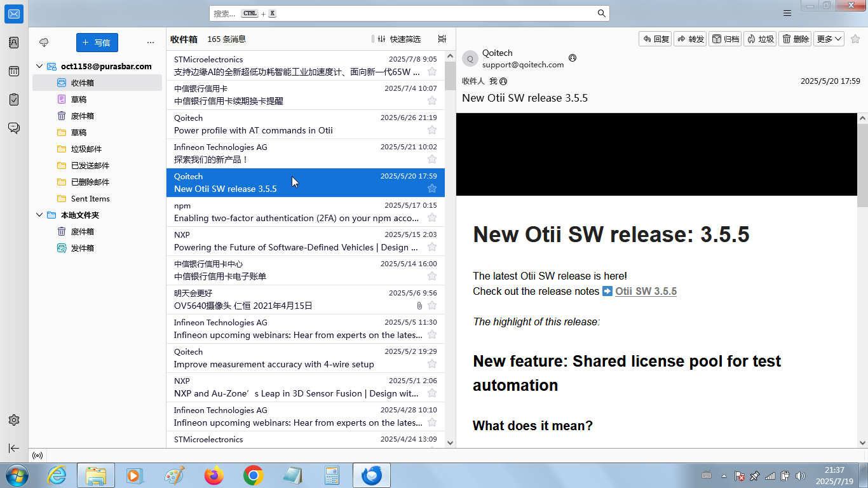
Task: Click the search magnifier icon
Action: 601,13
